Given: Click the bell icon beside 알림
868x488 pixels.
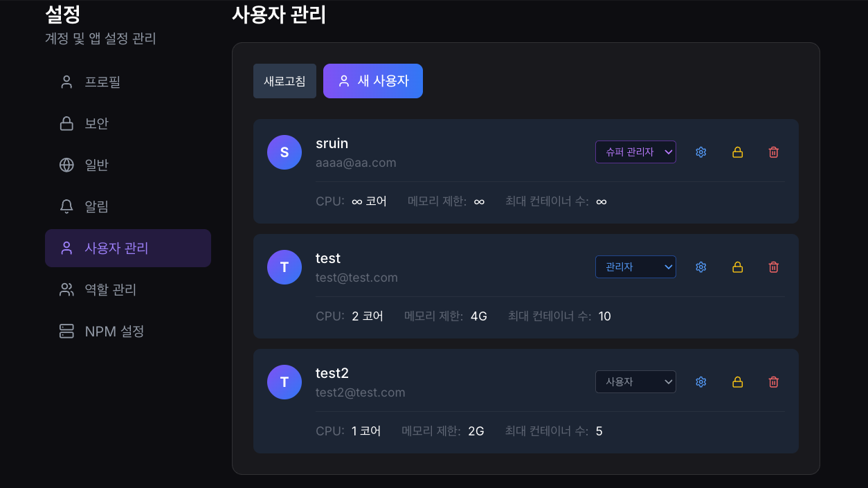Looking at the screenshot, I should pos(66,206).
